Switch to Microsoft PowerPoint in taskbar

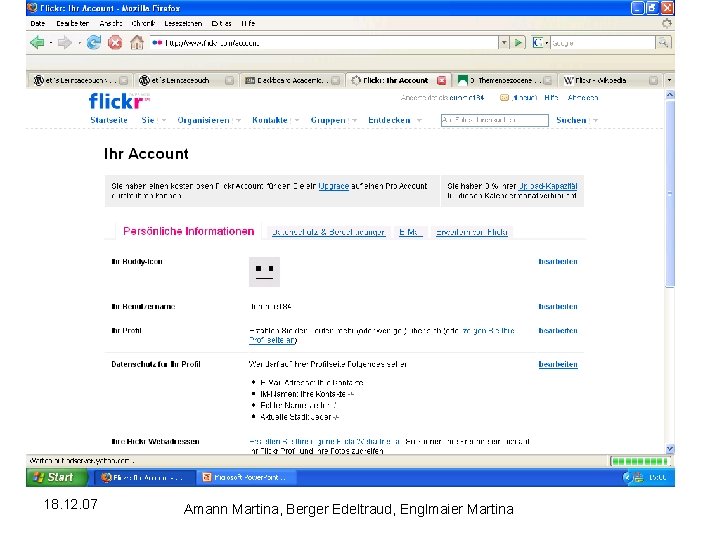pyautogui.click(x=246, y=478)
